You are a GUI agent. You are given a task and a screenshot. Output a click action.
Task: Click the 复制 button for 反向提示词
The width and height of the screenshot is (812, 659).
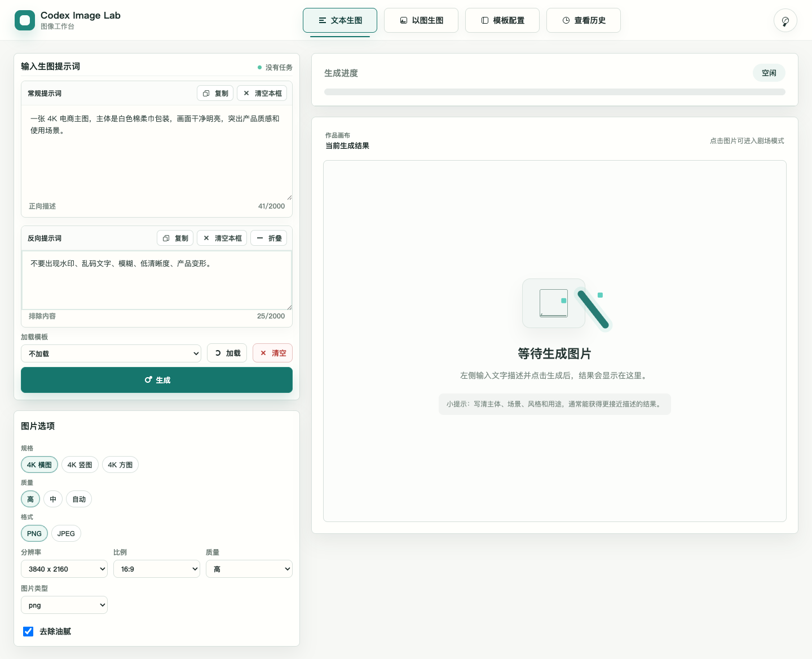pos(175,238)
